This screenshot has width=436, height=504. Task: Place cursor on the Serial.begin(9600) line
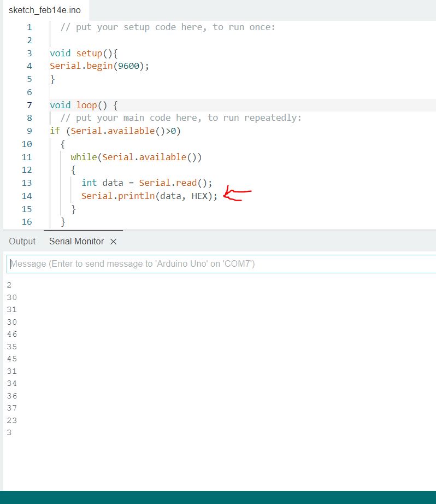pos(99,66)
